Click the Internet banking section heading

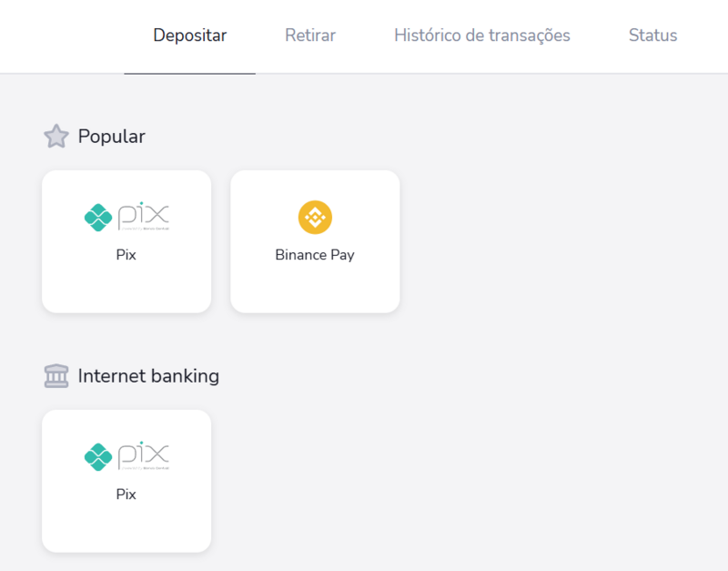point(148,375)
